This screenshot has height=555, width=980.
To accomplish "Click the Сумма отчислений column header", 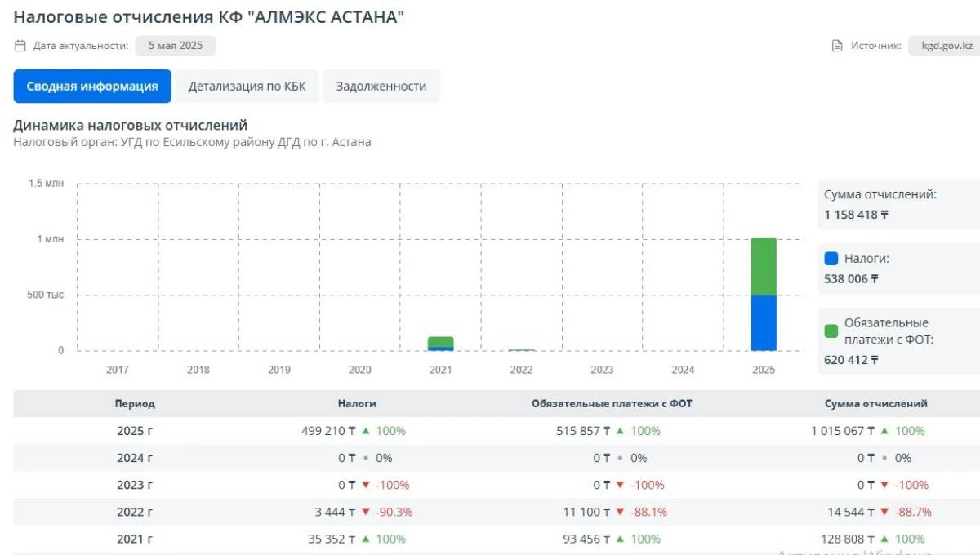I will click(x=887, y=403).
